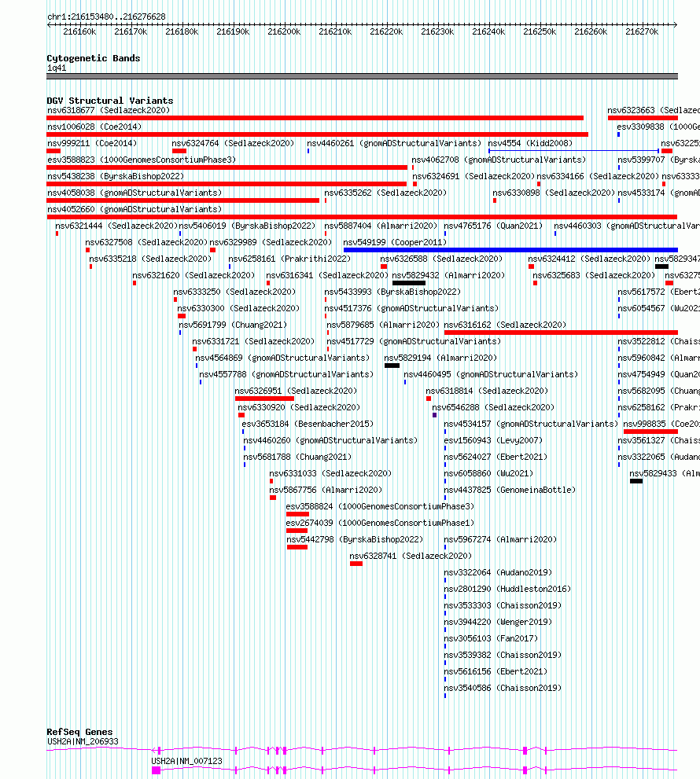Click the esv2674039 (1000GenomesConsortiumPhase1) label
The width and height of the screenshot is (700, 779).
[x=381, y=523]
